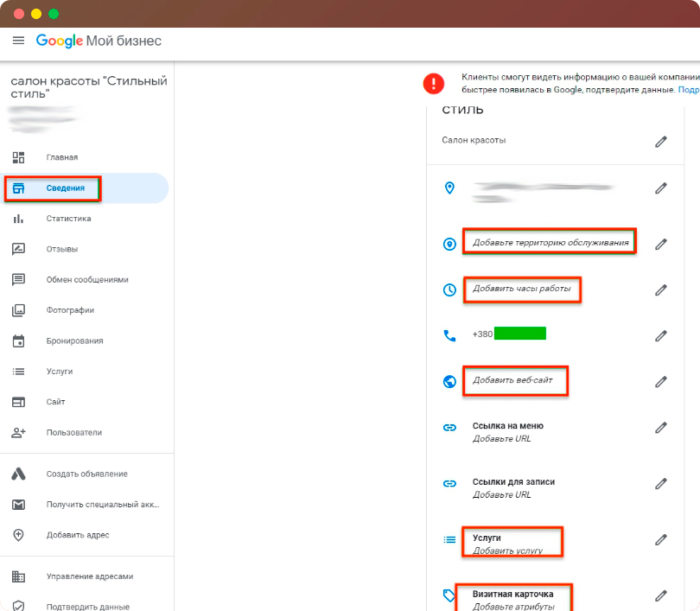The width and height of the screenshot is (700, 611).
Task: Edit the business address with pencil icon
Action: [661, 188]
